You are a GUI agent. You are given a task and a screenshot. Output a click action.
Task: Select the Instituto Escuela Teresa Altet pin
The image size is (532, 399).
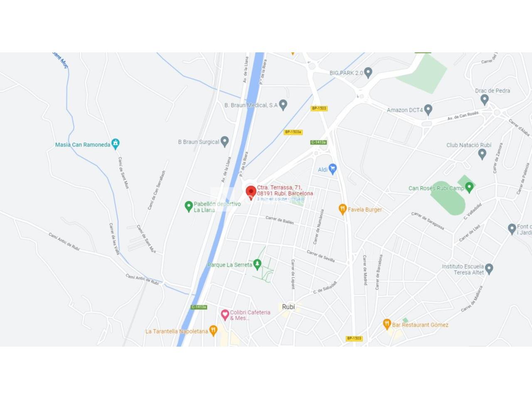(489, 269)
